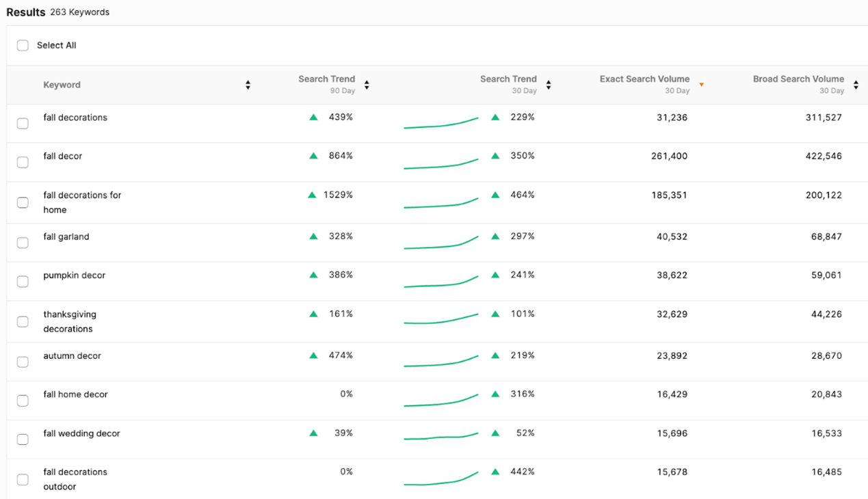
Task: Click the thanksgiving decorations keyword
Action: (x=69, y=321)
